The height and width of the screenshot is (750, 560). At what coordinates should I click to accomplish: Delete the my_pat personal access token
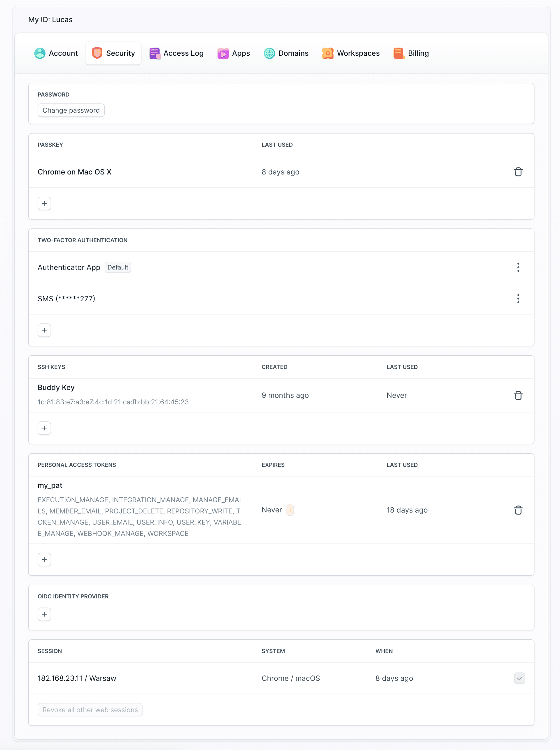518,510
